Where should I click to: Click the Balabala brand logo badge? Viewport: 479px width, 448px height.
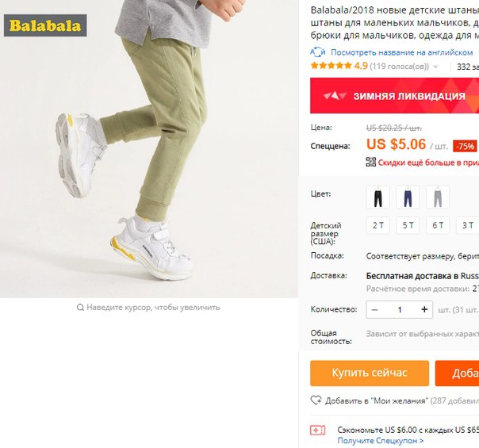coord(45,25)
